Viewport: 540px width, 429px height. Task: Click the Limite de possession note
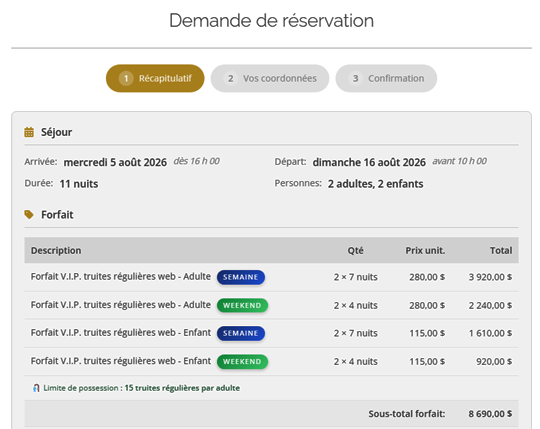coord(142,388)
